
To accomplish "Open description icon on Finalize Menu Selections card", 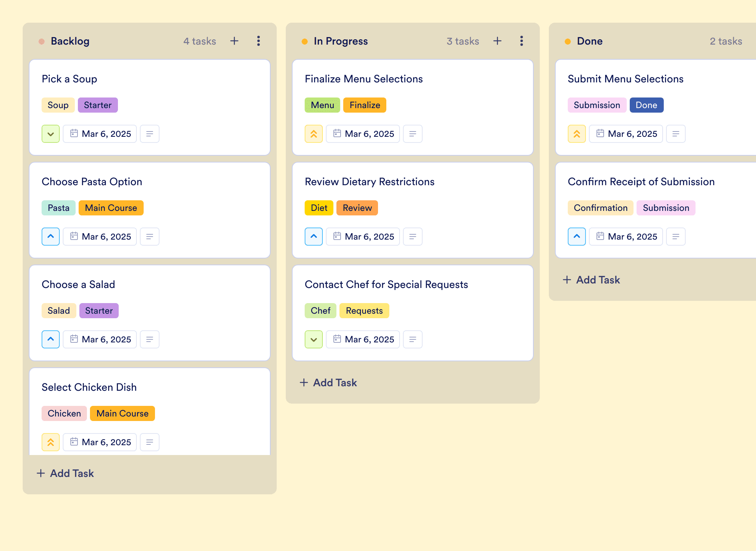I will (x=413, y=134).
